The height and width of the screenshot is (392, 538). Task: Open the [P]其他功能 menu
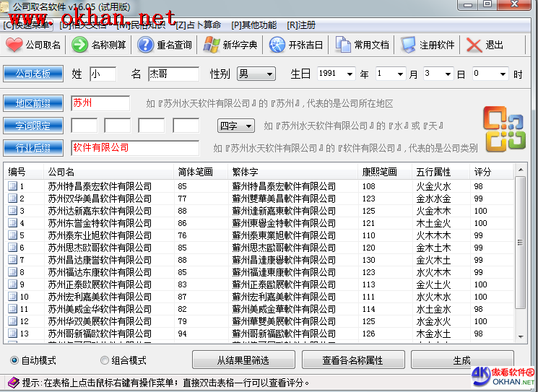click(253, 25)
